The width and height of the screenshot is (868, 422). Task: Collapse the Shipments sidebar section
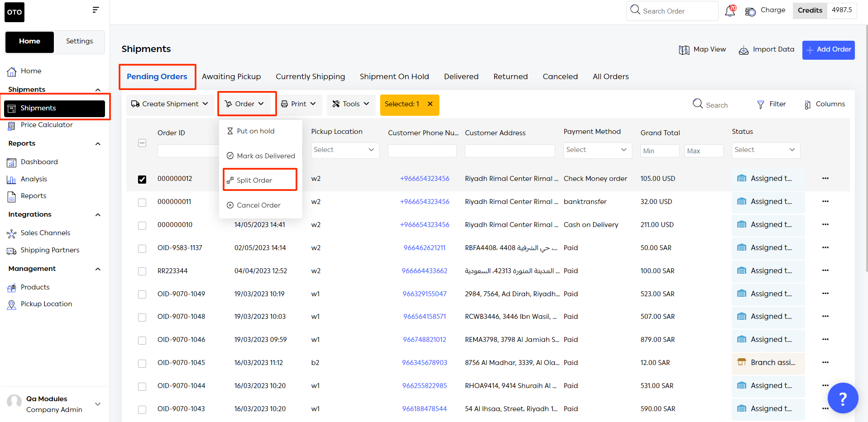point(98,90)
